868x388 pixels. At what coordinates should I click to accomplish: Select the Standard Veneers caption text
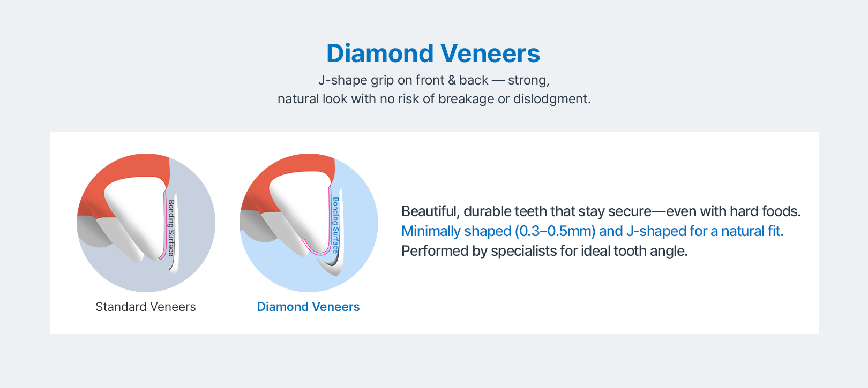pos(146,307)
